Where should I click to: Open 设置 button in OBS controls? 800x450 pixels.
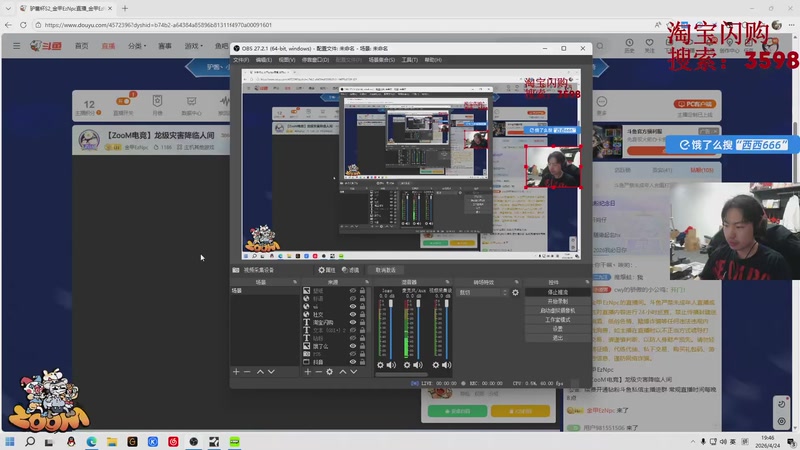pos(558,329)
